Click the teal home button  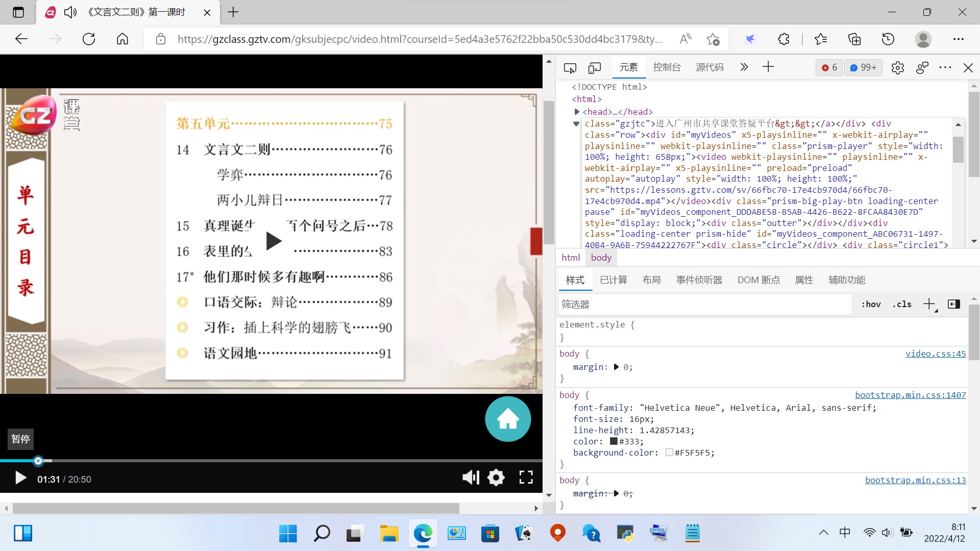point(508,419)
